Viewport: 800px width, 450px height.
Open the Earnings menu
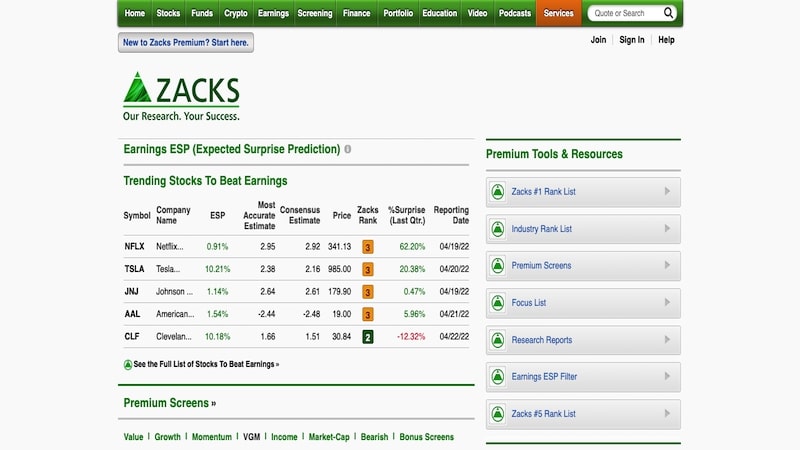tap(273, 13)
